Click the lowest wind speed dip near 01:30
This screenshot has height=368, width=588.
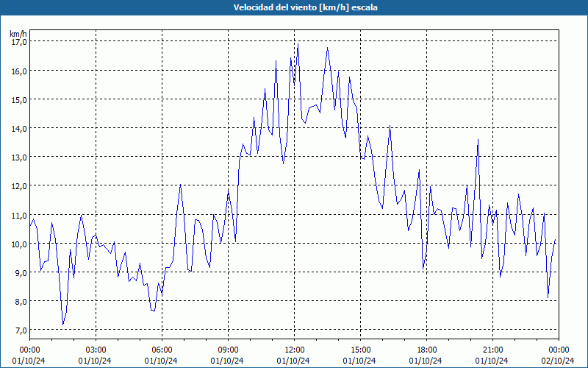pos(63,325)
